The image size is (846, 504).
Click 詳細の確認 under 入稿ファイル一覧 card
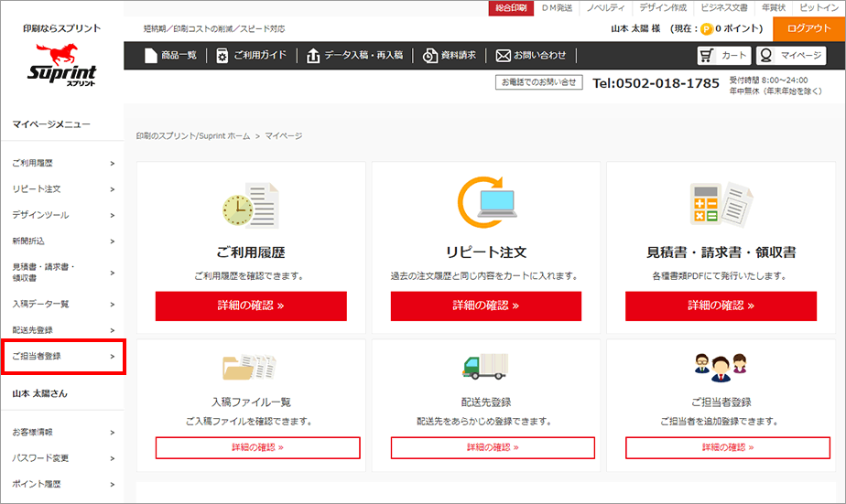(x=258, y=448)
